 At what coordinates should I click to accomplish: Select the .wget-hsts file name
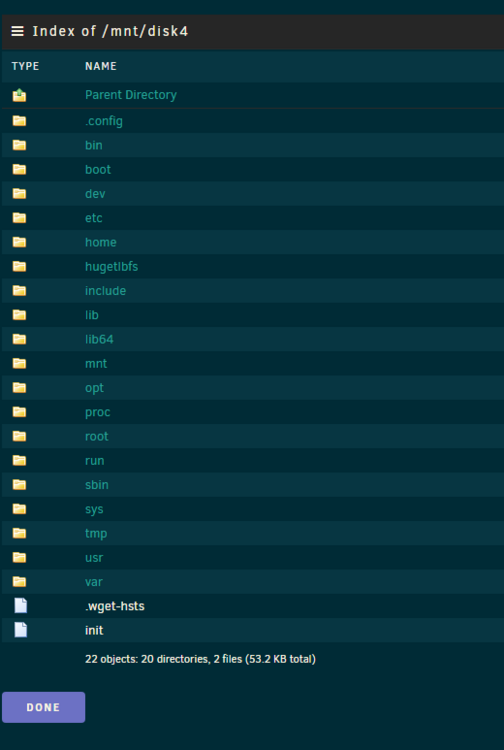115,606
